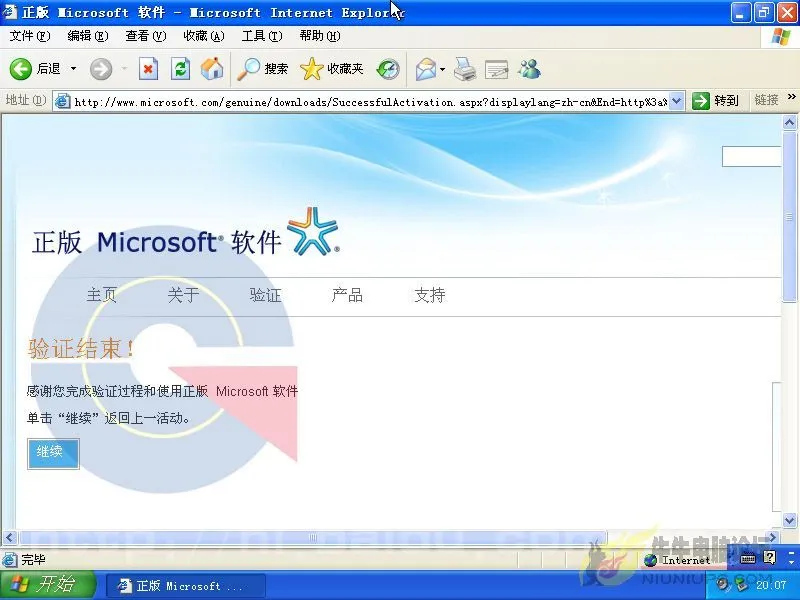Stop page loading with the red X icon

[148, 69]
